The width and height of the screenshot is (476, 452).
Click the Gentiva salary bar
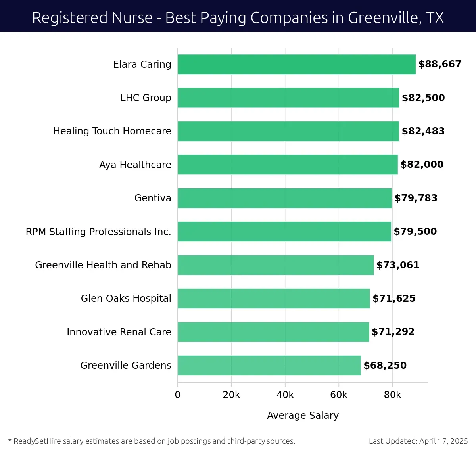(285, 198)
